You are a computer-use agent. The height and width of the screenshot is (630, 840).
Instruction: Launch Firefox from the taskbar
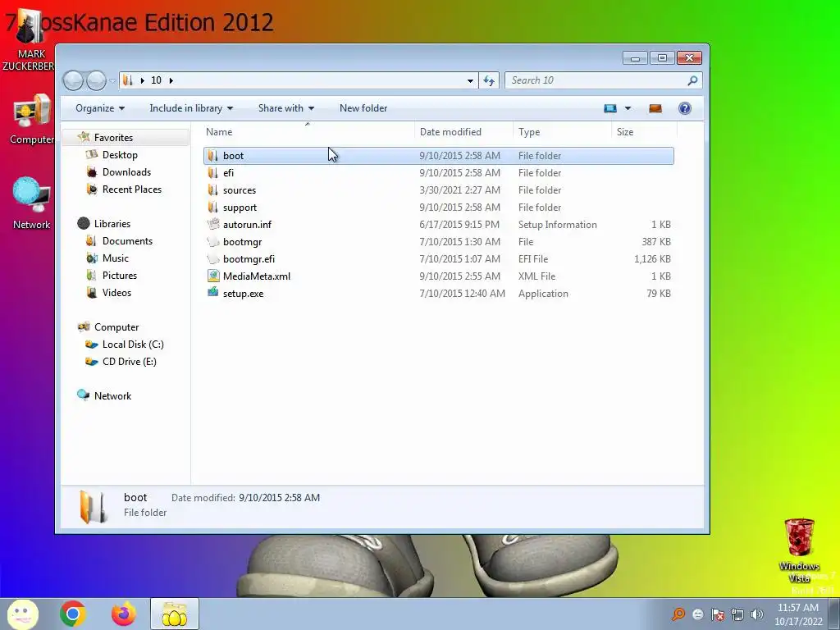(x=124, y=614)
